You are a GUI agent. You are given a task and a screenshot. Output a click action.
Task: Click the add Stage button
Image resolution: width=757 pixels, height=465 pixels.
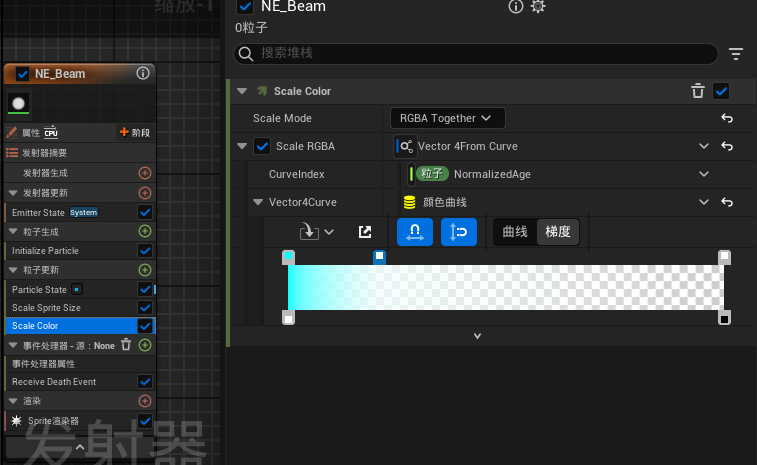coord(135,132)
